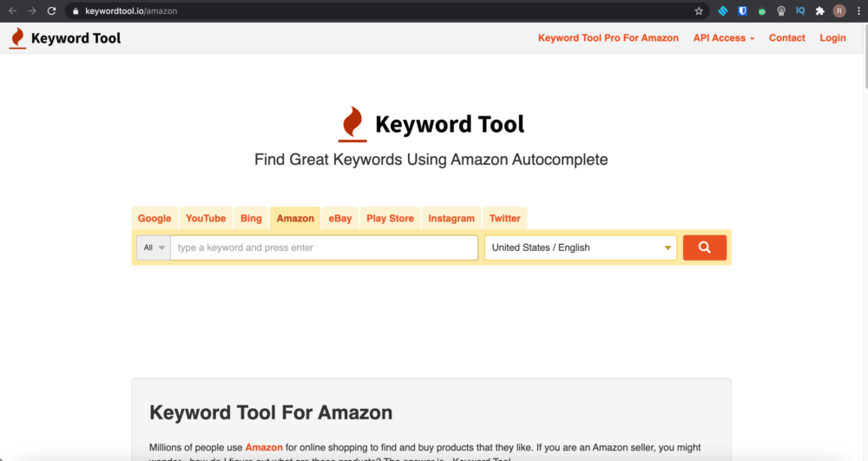
Task: Click the green round extension icon
Action: point(762,11)
